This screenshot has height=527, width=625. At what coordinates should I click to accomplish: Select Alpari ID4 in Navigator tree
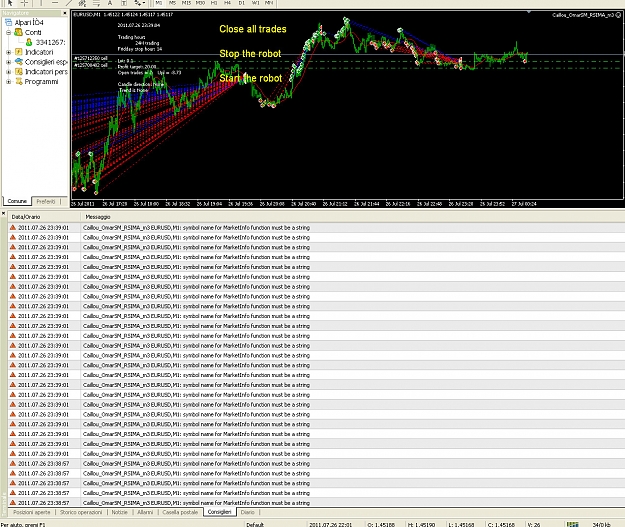tap(29, 22)
